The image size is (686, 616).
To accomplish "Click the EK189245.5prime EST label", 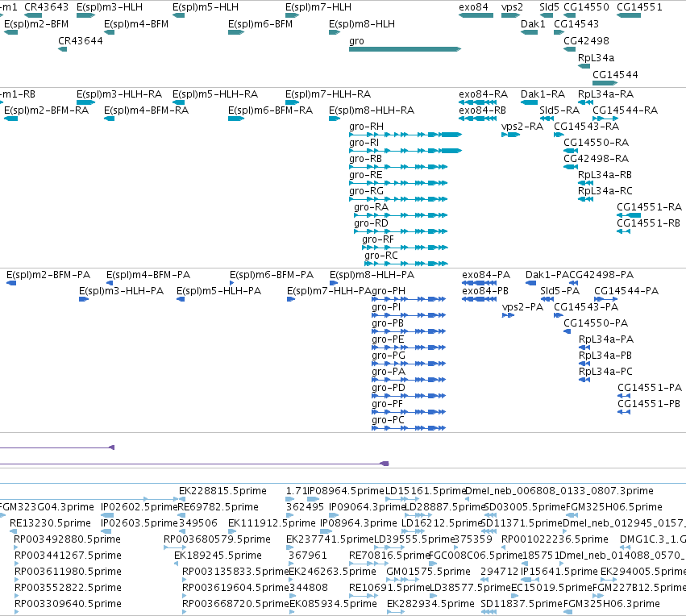I will 218,556.
